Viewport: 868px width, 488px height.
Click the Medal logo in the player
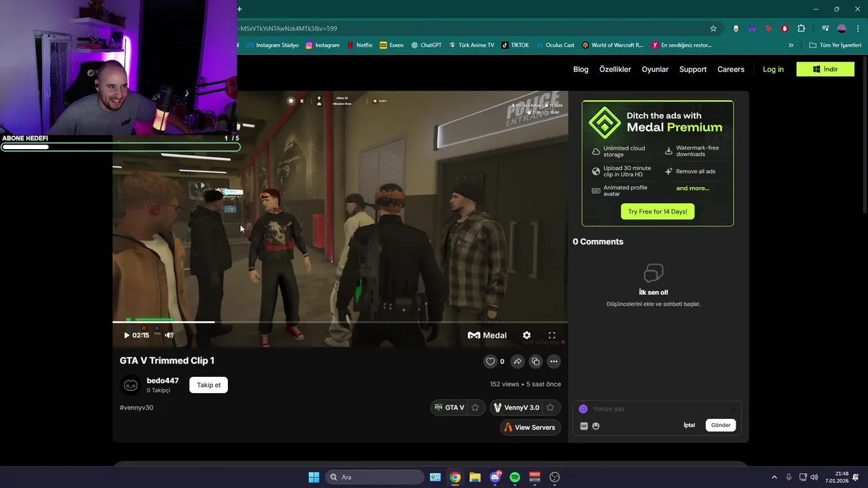pos(488,335)
